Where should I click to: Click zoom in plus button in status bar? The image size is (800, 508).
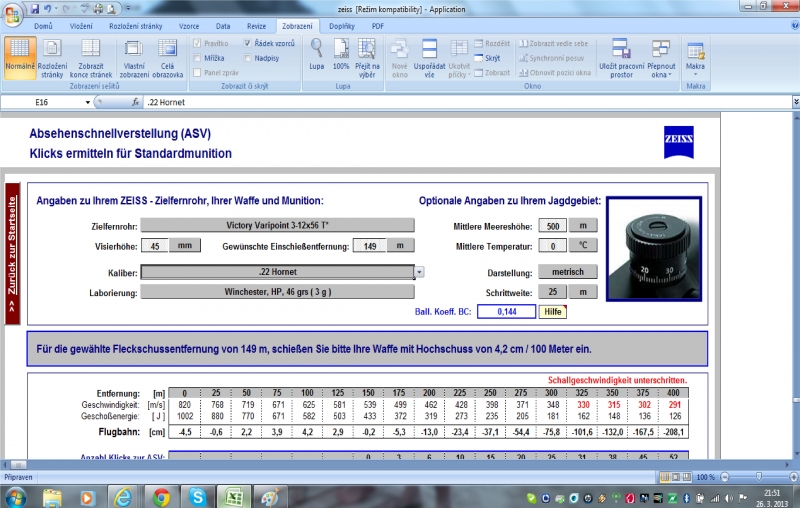(793, 477)
